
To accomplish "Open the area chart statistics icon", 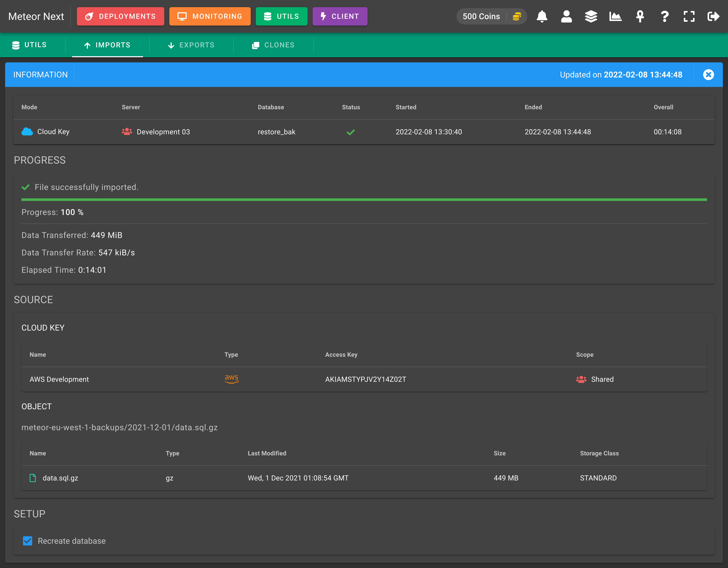I will pos(615,16).
